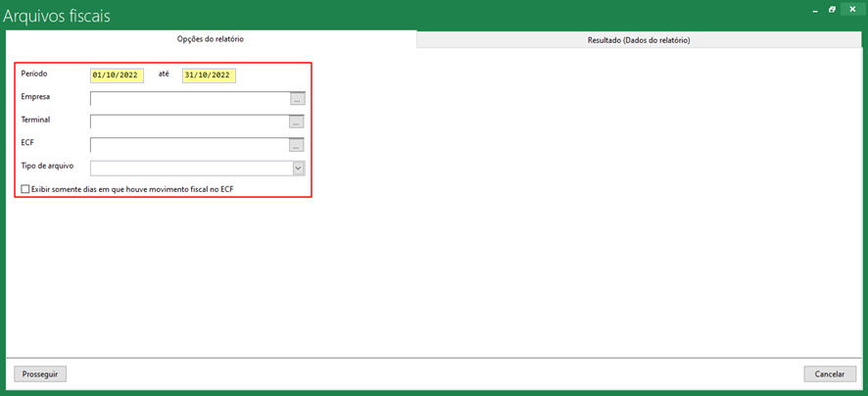Focus the Empresa text field
The image size is (868, 396).
point(189,99)
